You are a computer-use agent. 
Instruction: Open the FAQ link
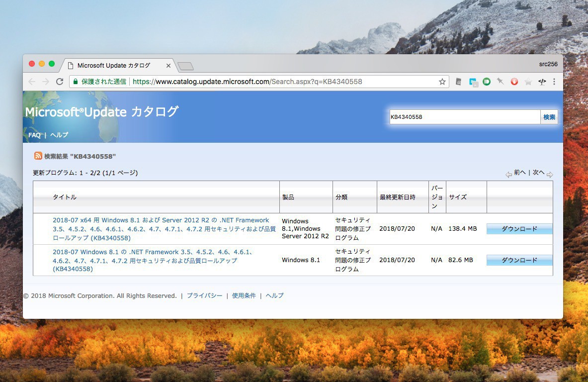34,135
